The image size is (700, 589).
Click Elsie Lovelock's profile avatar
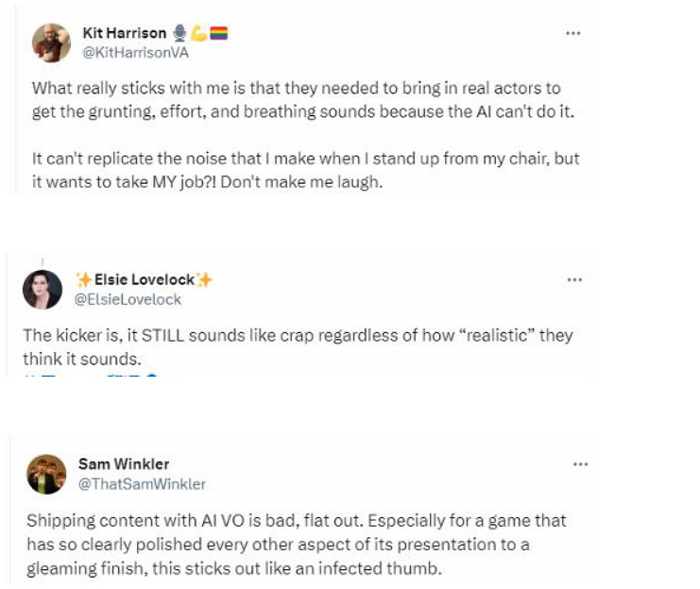43,289
